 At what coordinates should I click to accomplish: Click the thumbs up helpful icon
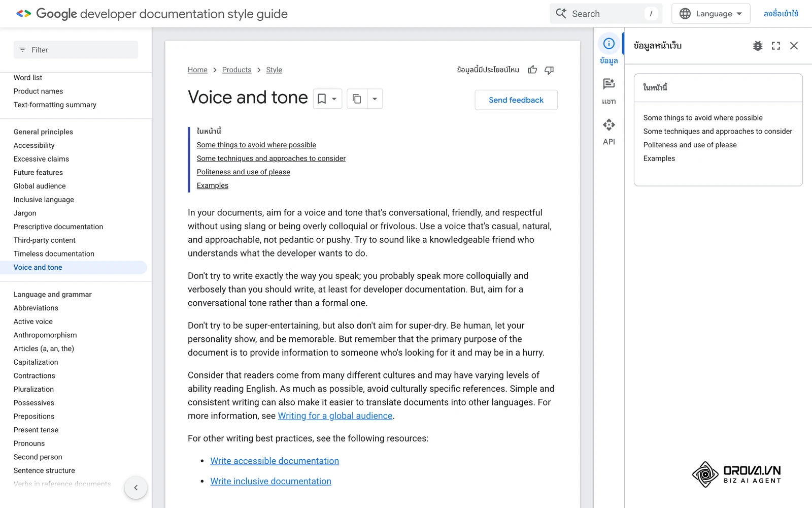(x=532, y=70)
